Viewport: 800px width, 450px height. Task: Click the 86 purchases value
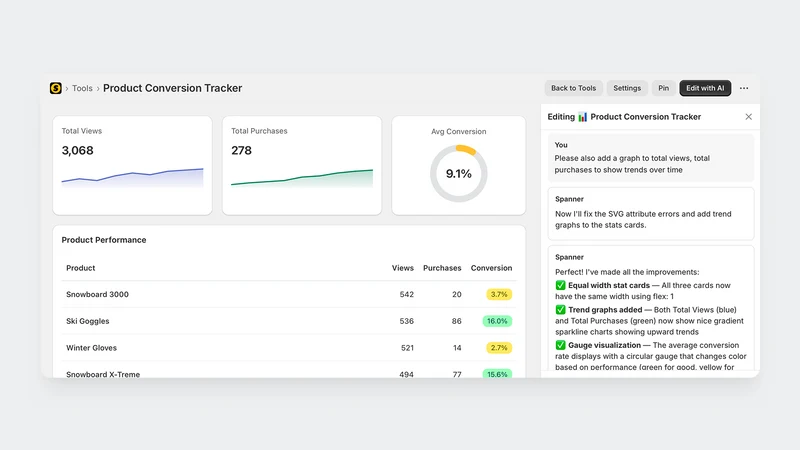click(x=457, y=321)
